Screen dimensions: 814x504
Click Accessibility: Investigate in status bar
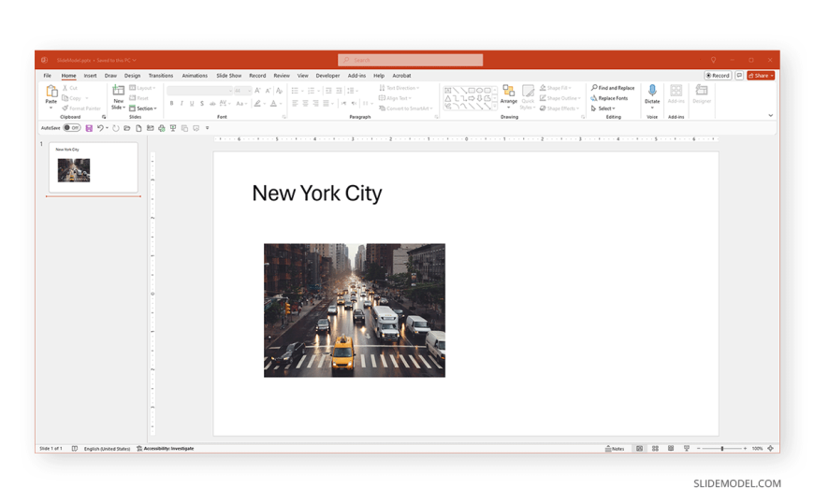tap(165, 449)
